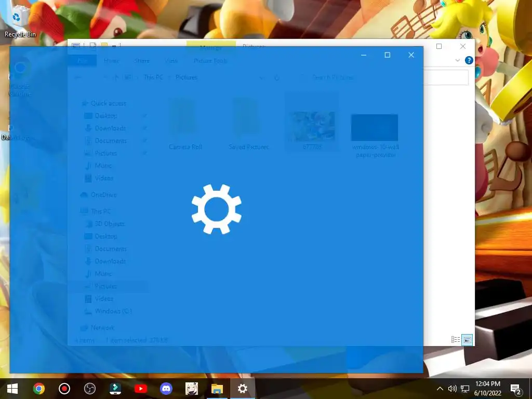Minimize the loading Settings window

pos(364,55)
